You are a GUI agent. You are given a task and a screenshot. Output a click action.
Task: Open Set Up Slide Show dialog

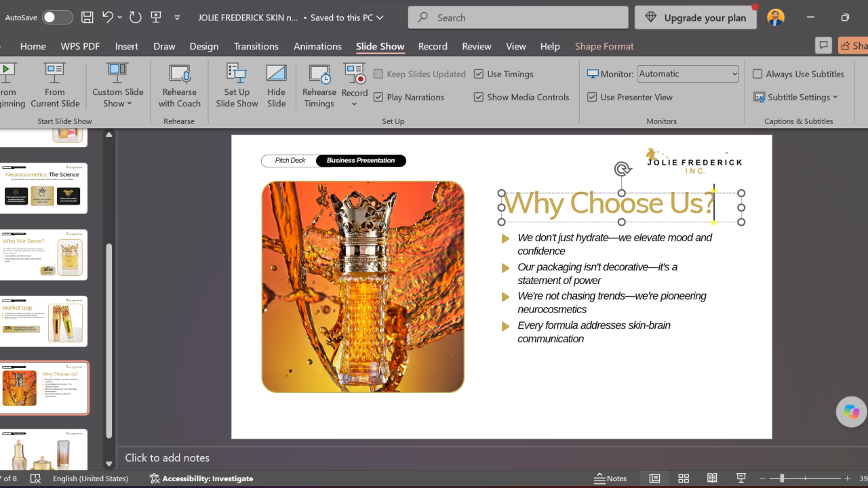pos(237,85)
